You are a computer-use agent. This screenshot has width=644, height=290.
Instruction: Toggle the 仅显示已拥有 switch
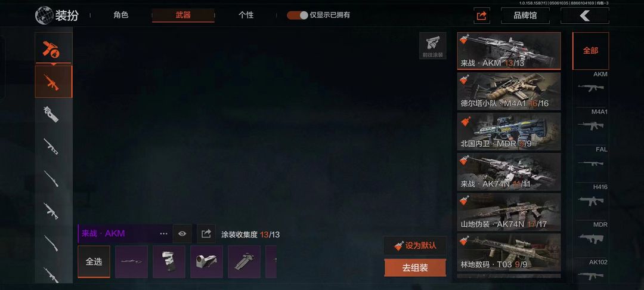pyautogui.click(x=298, y=15)
